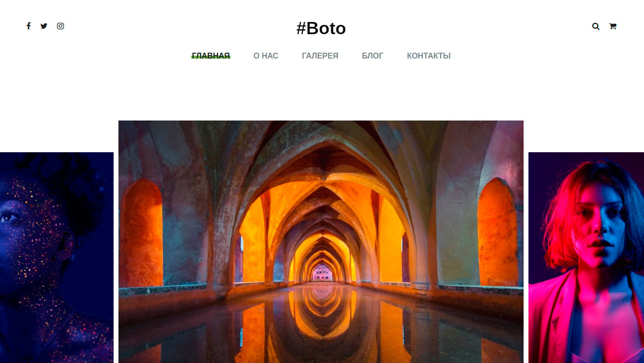This screenshot has width=644, height=363.
Task: Open the Twitter bird icon link
Action: point(44,26)
